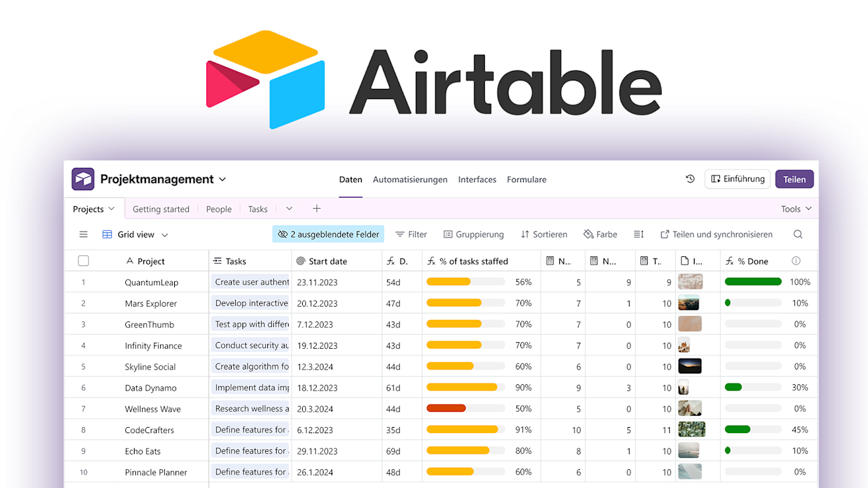Click the CodeCrafters 45% done progress bar
Image resolution: width=868 pixels, height=488 pixels.
(x=753, y=430)
